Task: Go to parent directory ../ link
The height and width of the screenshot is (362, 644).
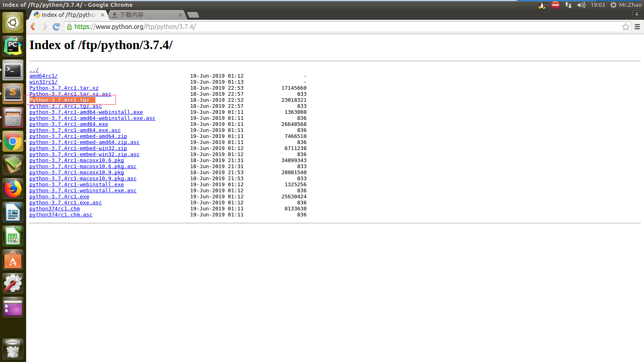Action: (34, 70)
